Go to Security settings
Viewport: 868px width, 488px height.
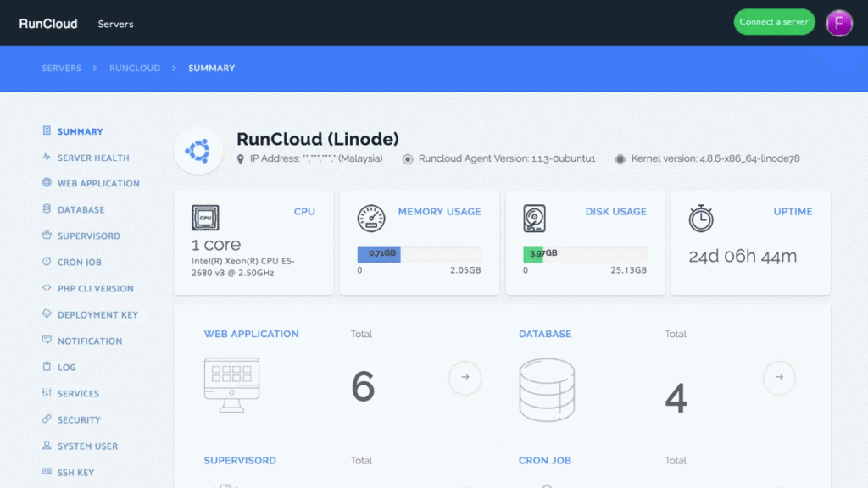pos(79,420)
